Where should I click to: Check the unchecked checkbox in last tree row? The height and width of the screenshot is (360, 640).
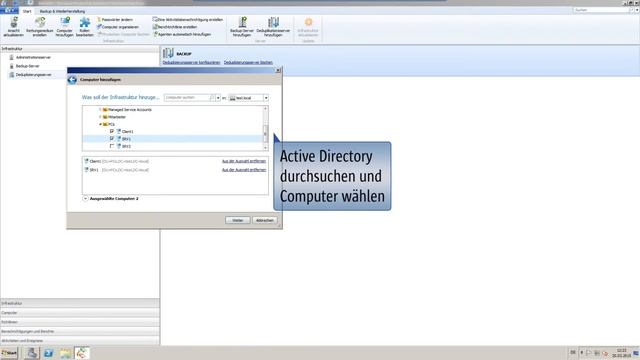tap(112, 146)
